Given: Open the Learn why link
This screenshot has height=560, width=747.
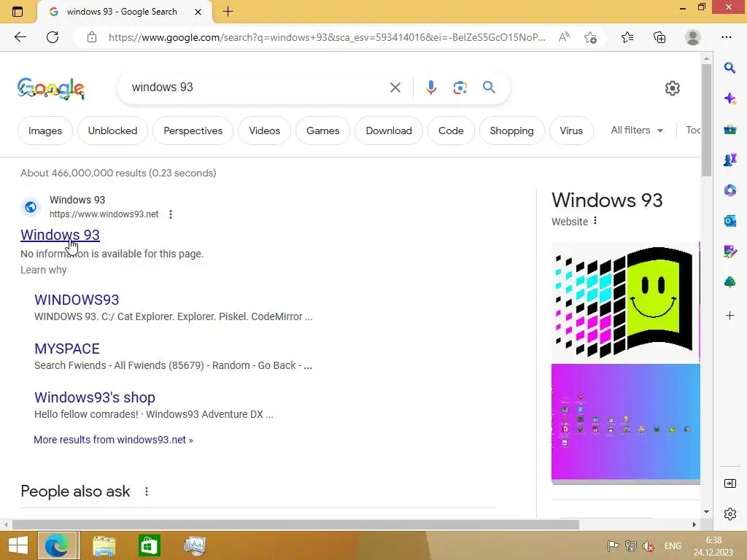Looking at the screenshot, I should pos(43,270).
